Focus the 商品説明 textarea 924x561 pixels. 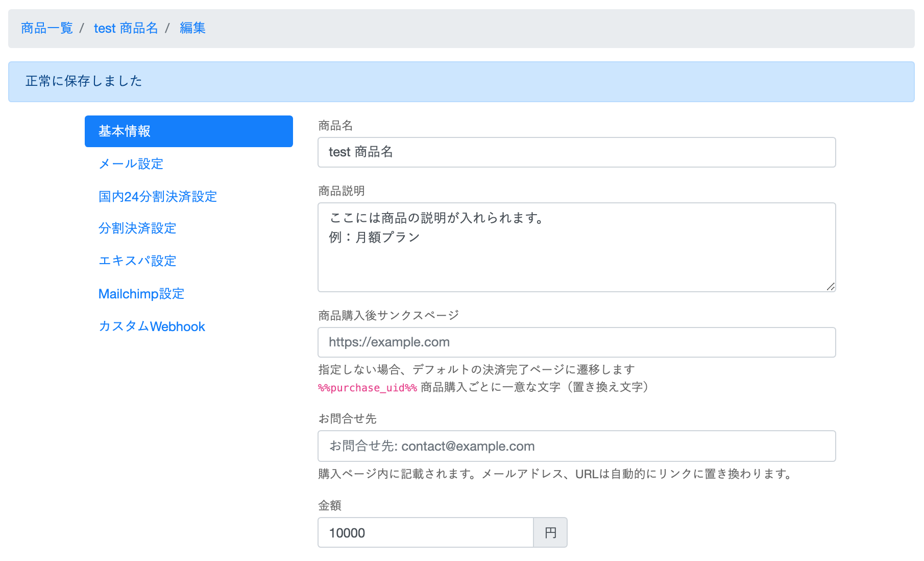coord(576,247)
